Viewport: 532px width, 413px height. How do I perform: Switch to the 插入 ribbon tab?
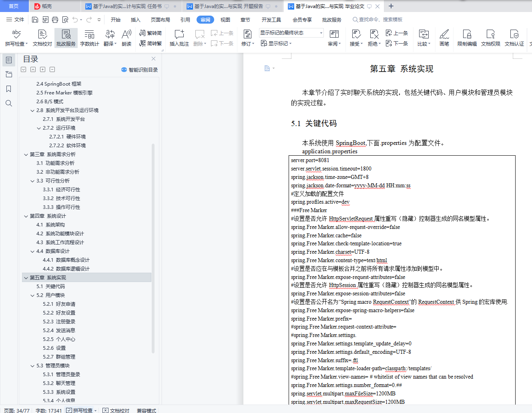click(136, 20)
